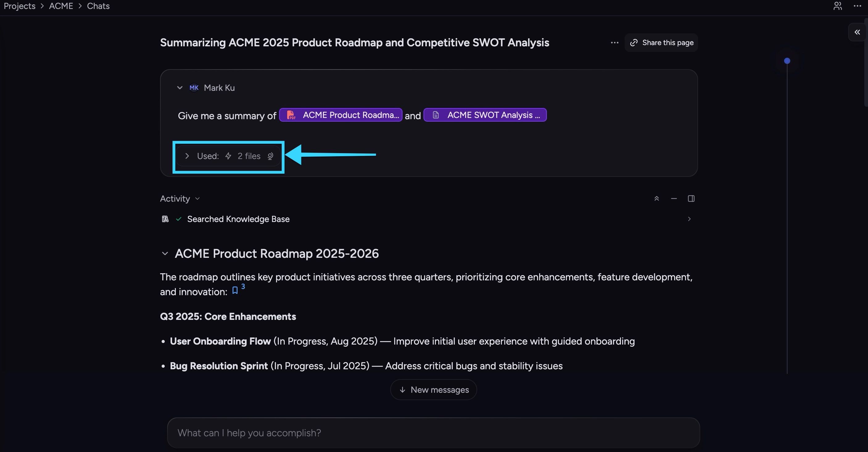
Task: Click the Mark Ku name label
Action: coord(219,88)
